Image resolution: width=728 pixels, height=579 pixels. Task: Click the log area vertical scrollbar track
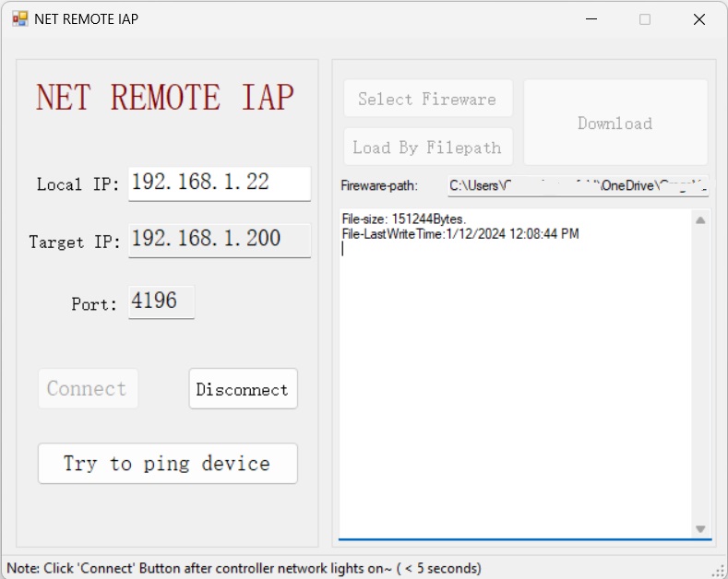(700, 369)
